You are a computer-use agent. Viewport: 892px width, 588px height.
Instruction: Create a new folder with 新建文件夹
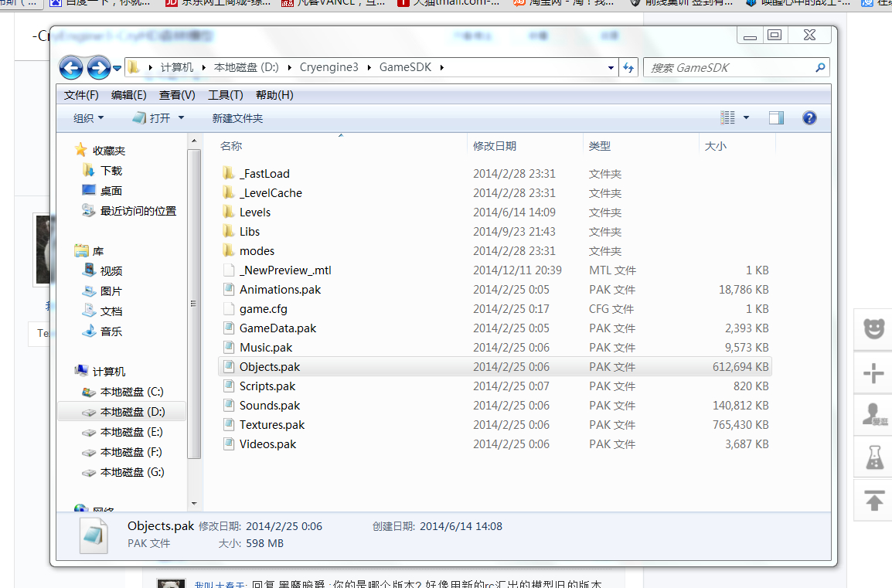click(x=237, y=118)
